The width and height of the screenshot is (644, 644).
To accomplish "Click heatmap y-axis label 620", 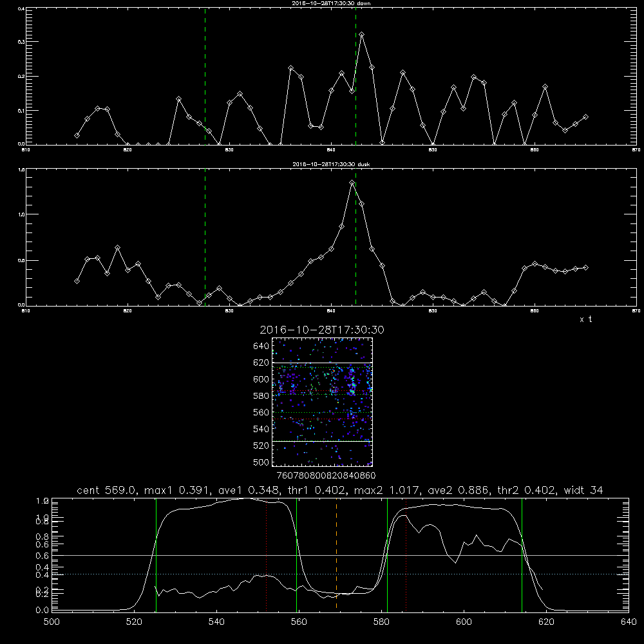I will coord(261,363).
